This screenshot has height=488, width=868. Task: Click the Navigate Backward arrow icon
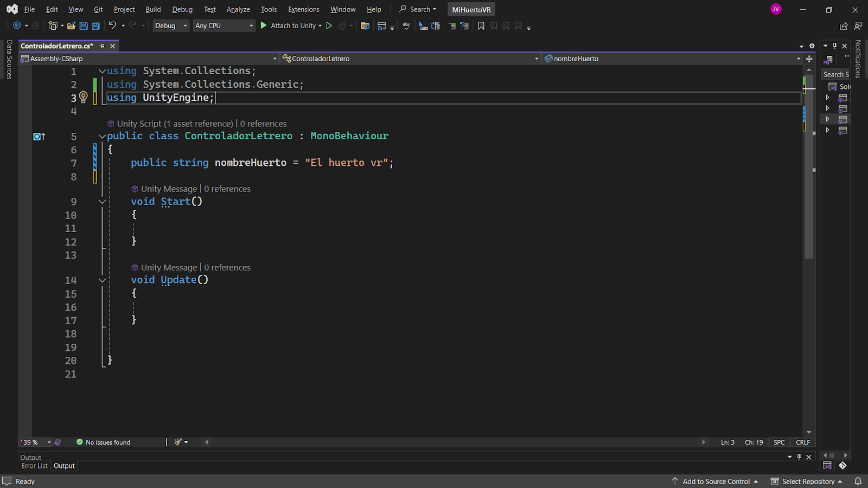[17, 25]
